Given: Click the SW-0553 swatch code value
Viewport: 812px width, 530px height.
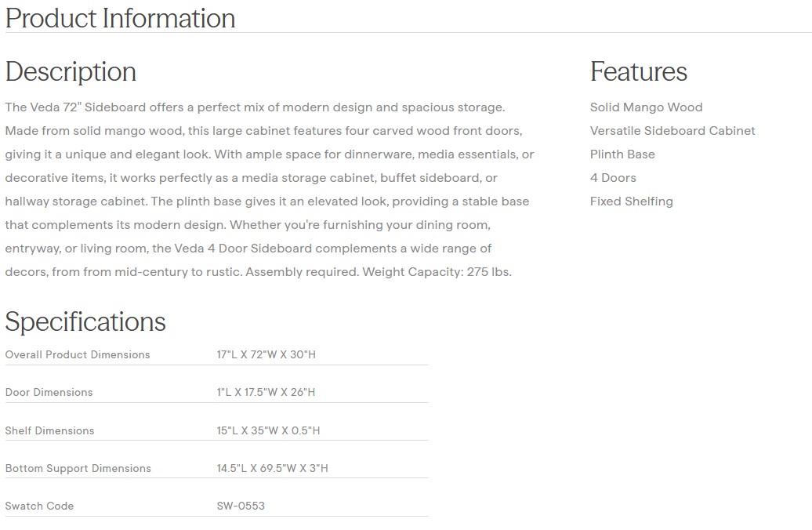Looking at the screenshot, I should tap(241, 506).
